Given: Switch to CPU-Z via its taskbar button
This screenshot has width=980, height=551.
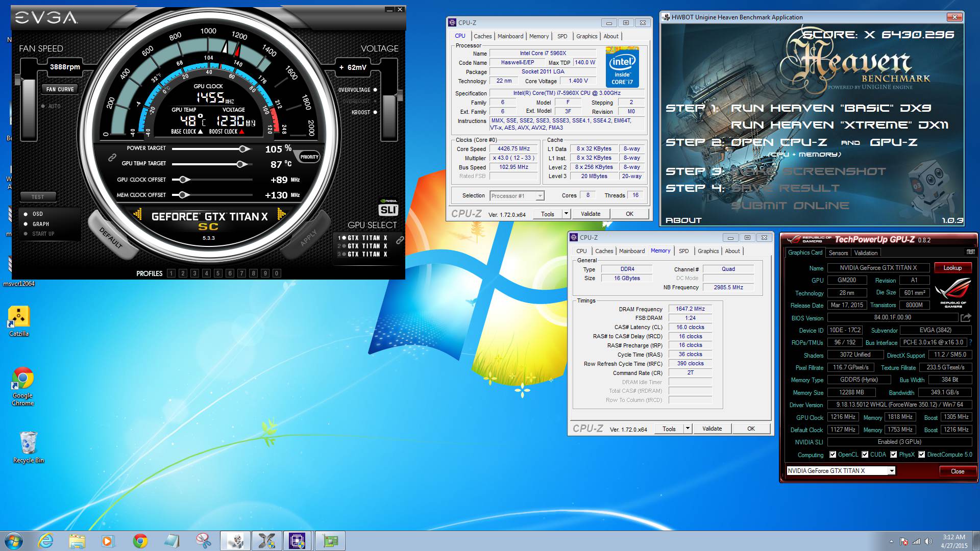Looking at the screenshot, I should tap(297, 541).
